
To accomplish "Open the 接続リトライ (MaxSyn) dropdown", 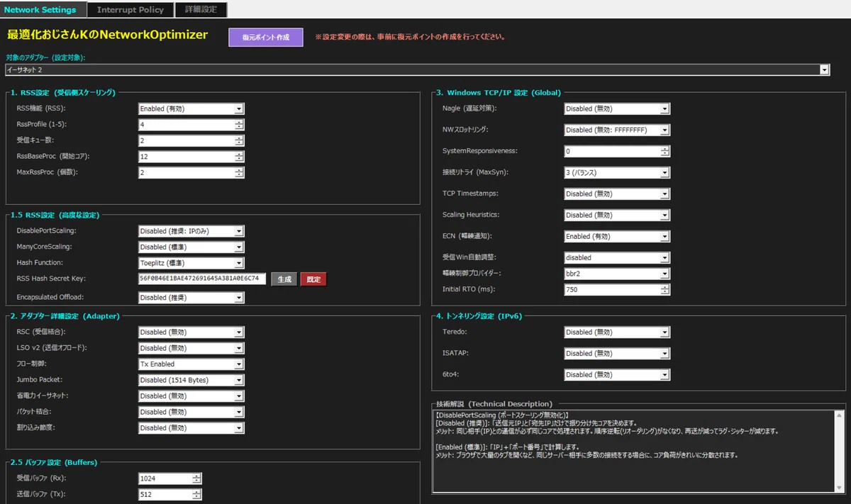I will (x=617, y=172).
